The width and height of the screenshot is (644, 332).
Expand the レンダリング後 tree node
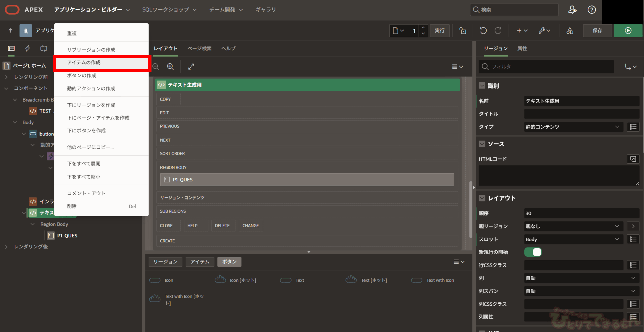click(6, 247)
